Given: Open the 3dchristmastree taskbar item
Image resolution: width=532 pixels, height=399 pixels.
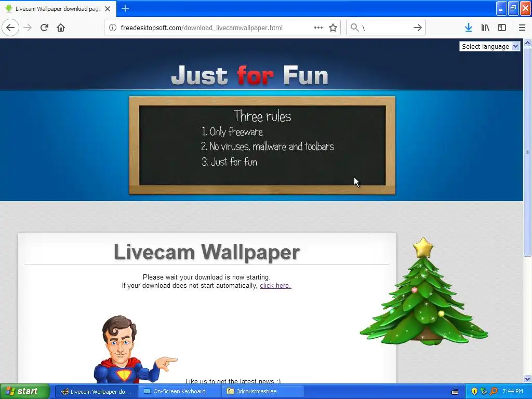Looking at the screenshot, I should (262, 392).
